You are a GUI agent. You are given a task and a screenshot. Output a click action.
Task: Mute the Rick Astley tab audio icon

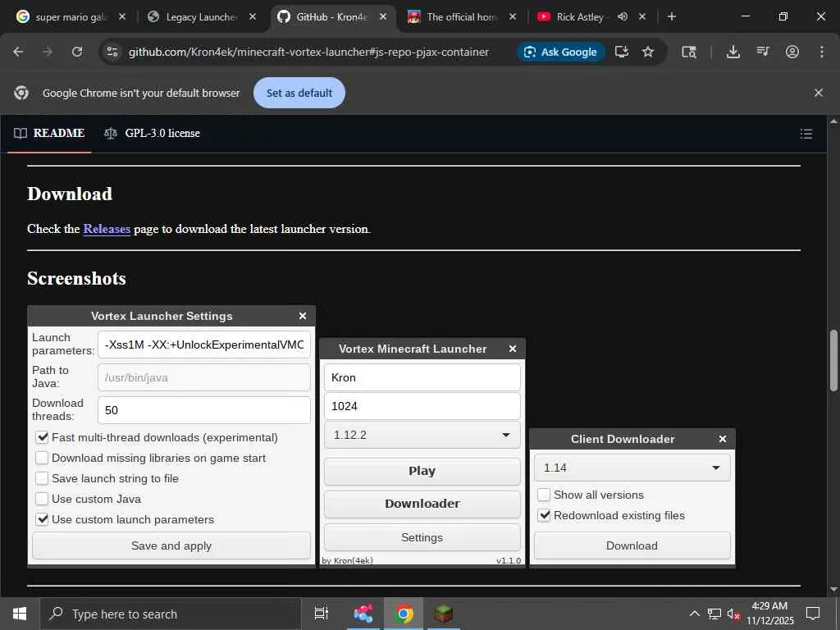(x=623, y=16)
